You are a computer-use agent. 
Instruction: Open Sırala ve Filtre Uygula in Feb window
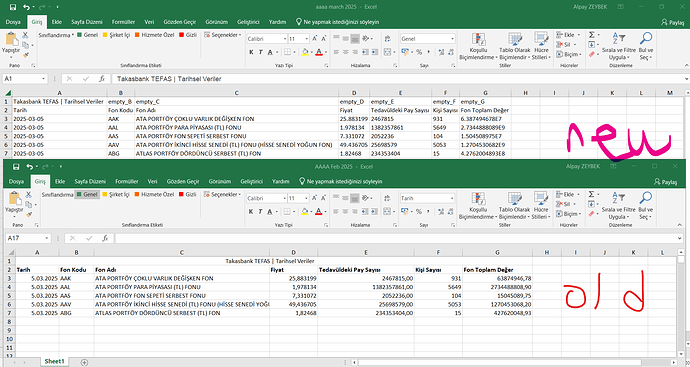(x=618, y=206)
